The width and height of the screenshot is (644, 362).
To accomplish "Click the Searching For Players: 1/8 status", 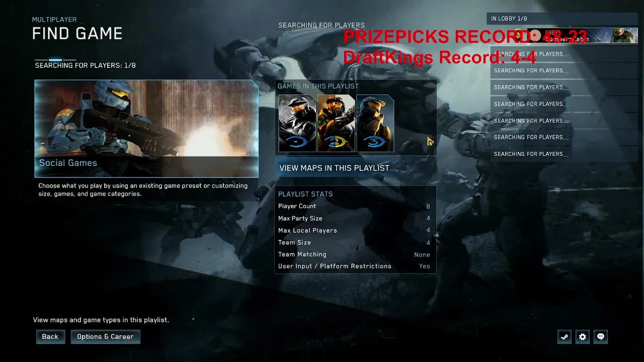I will pos(86,65).
